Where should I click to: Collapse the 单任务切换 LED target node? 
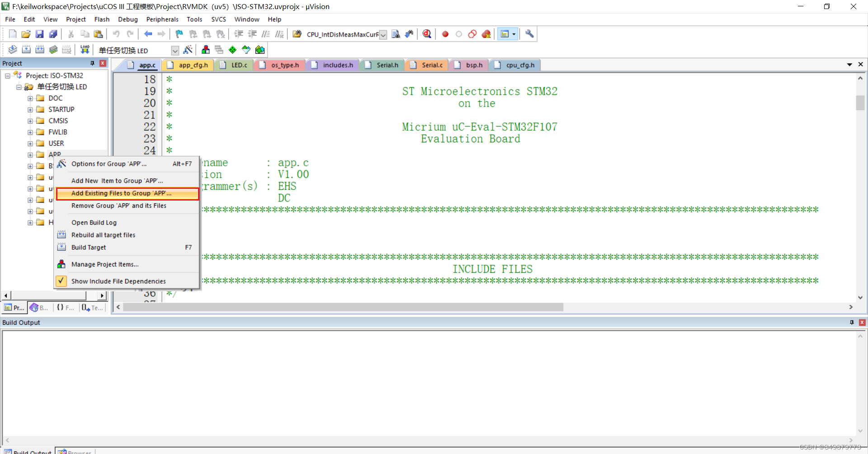pyautogui.click(x=19, y=87)
